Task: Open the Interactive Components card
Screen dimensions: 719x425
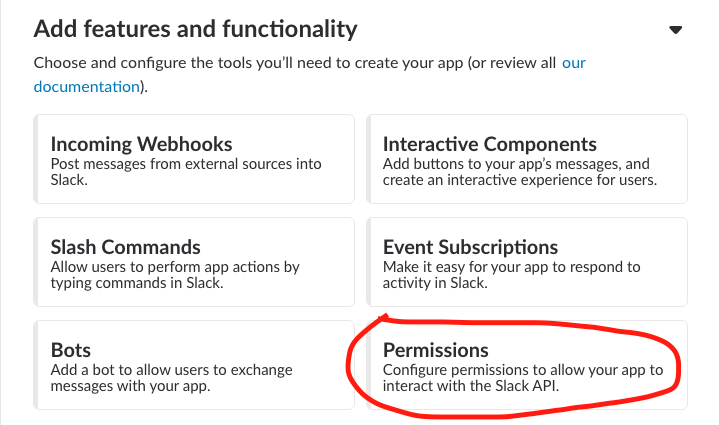Action: (527, 159)
